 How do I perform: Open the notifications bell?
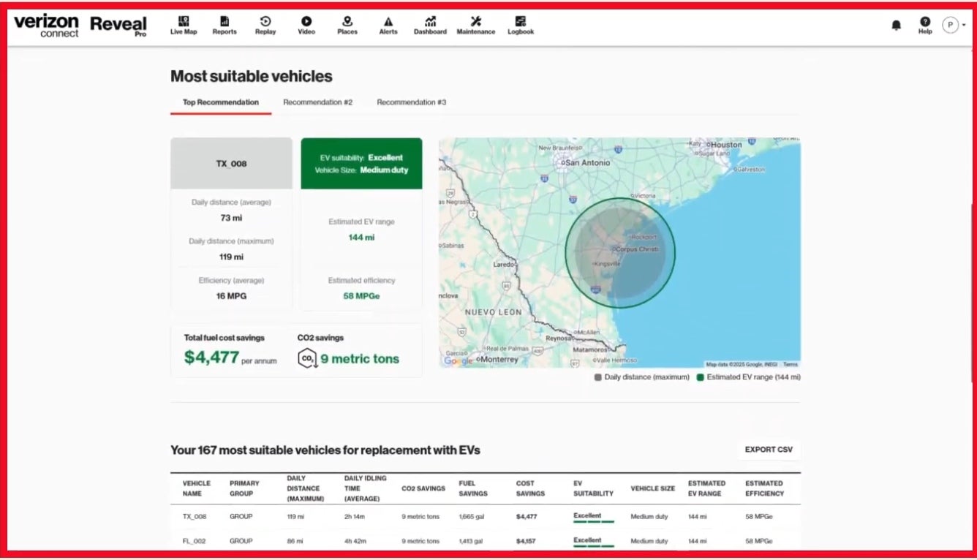coord(894,25)
